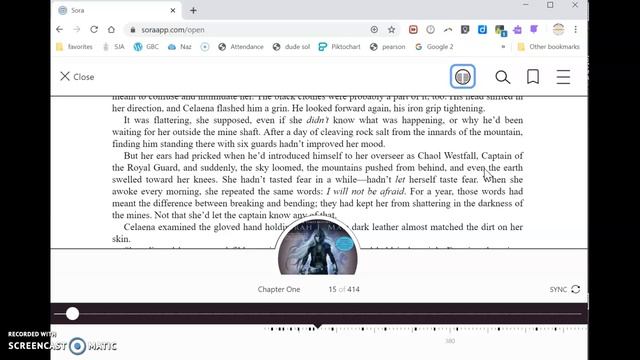
Task: Open the Piktochart bookmark
Action: coord(340,47)
